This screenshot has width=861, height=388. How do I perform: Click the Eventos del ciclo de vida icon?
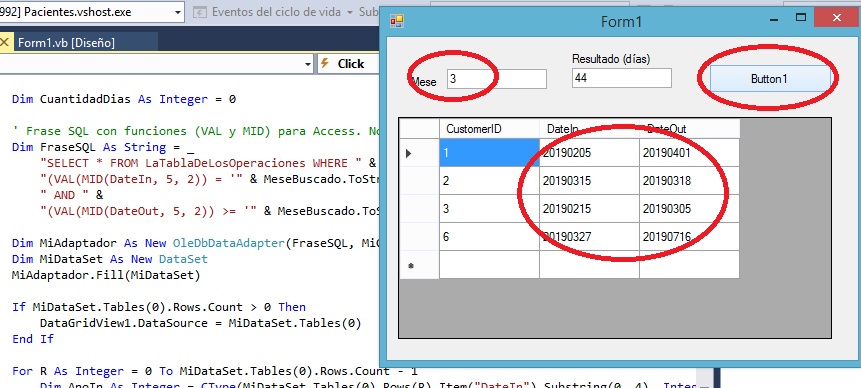(201, 12)
